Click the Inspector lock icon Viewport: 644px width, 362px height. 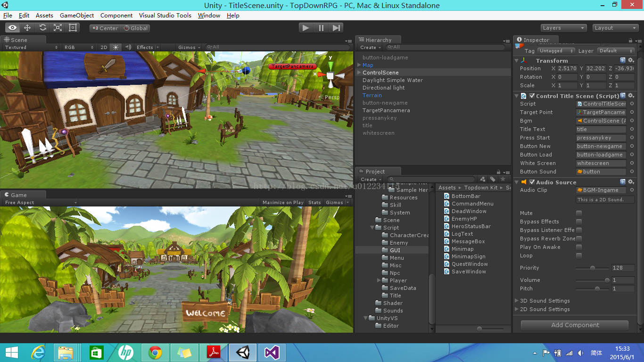631,40
